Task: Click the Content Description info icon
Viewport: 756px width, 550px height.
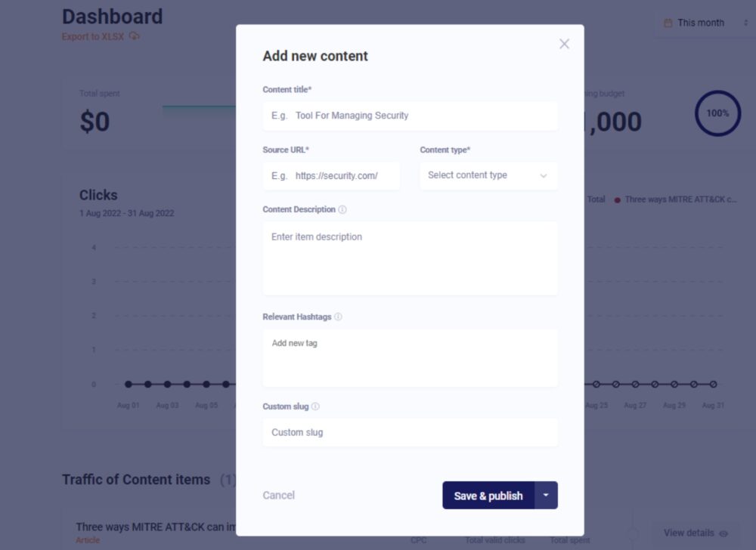Action: click(x=342, y=209)
